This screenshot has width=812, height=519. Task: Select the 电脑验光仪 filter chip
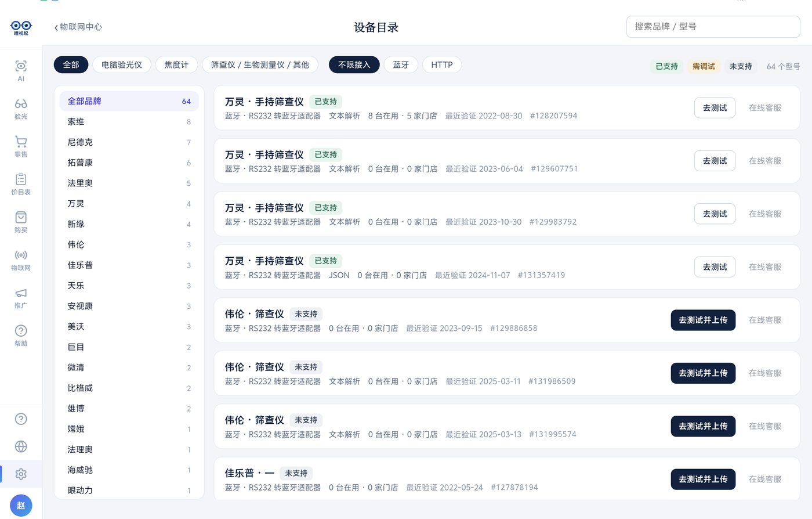(x=122, y=64)
